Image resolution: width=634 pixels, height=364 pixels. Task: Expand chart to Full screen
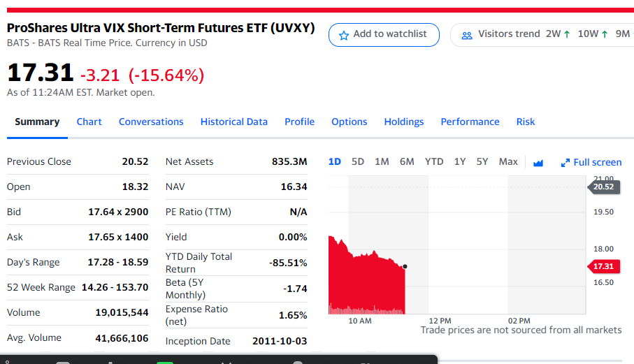click(591, 162)
